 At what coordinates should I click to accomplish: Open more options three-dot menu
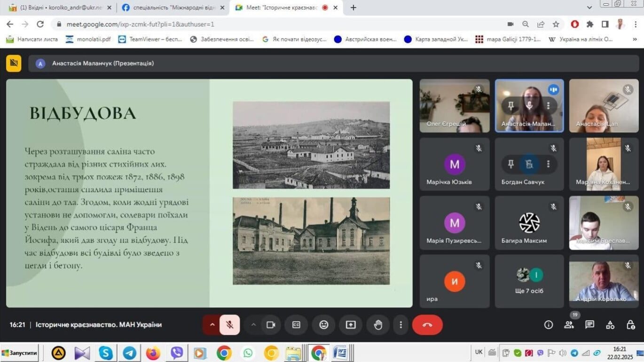click(401, 325)
